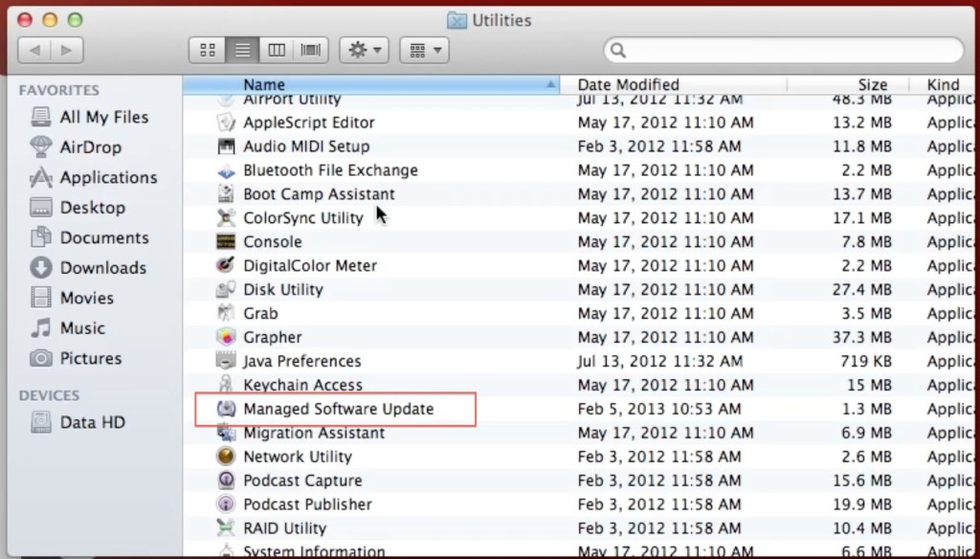Click the Bluetooth File Exchange icon
The height and width of the screenshot is (559, 980).
226,170
